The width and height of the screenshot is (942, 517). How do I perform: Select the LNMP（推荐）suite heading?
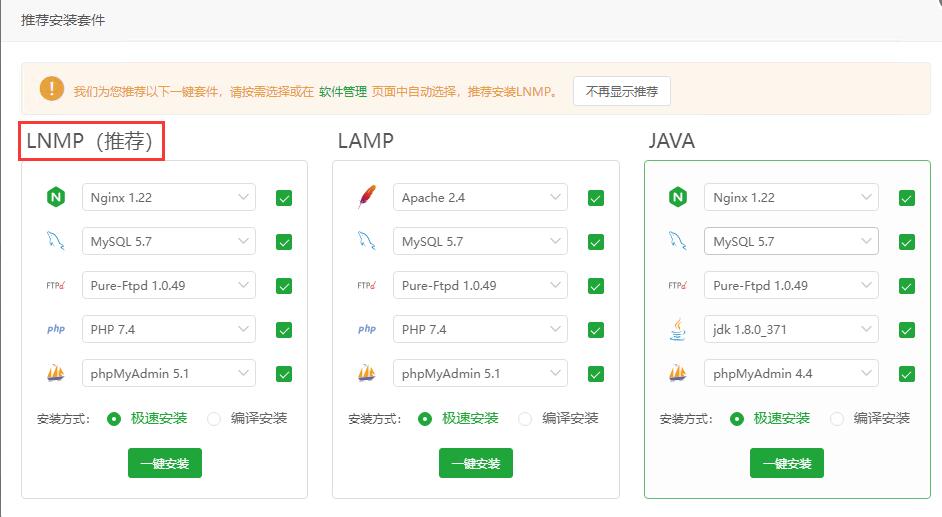click(90, 142)
